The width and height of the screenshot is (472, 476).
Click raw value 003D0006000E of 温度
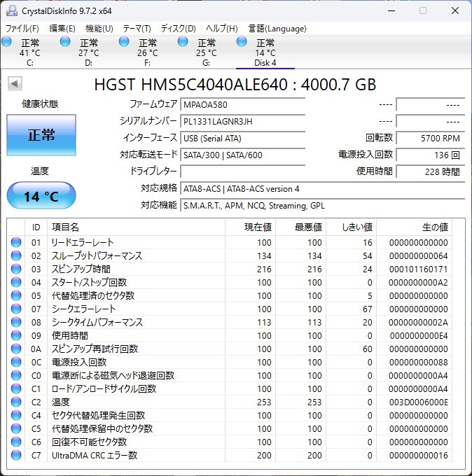click(x=419, y=402)
